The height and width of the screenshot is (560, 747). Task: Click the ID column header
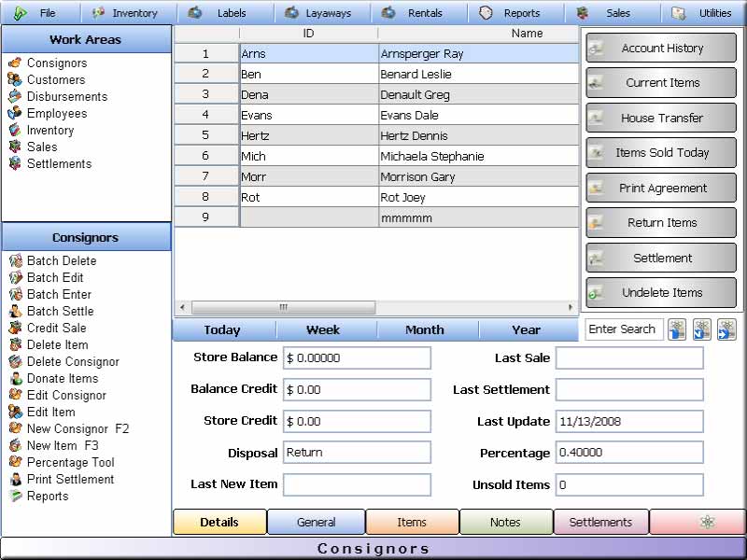point(309,34)
